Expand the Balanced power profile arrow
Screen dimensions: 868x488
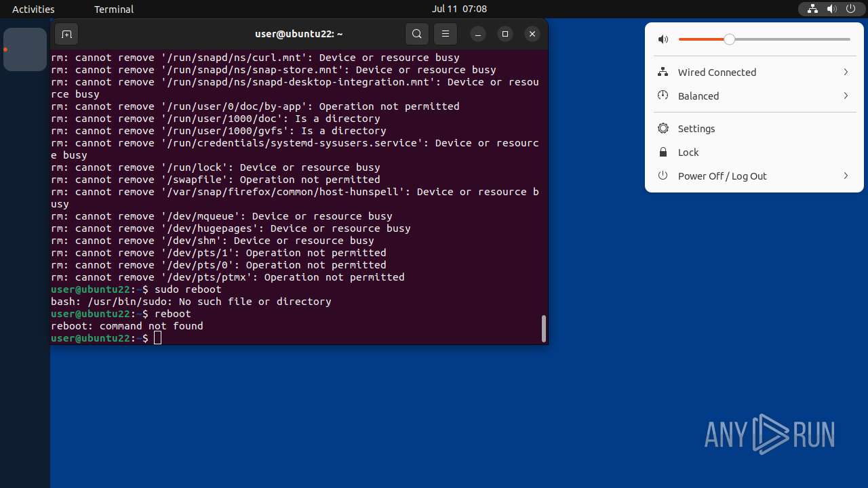click(846, 96)
